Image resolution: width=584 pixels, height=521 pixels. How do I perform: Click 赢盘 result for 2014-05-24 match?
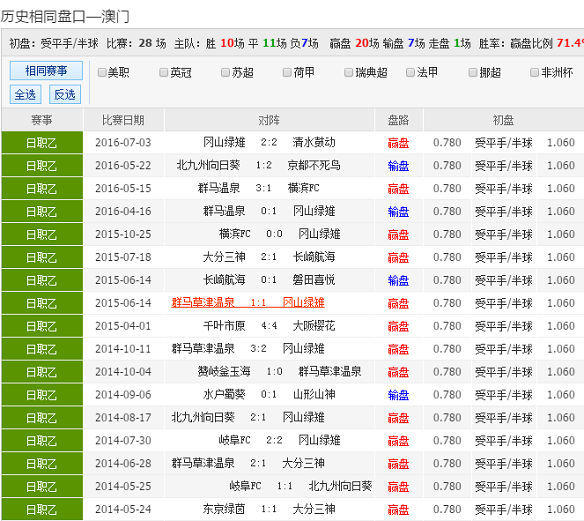click(398, 509)
